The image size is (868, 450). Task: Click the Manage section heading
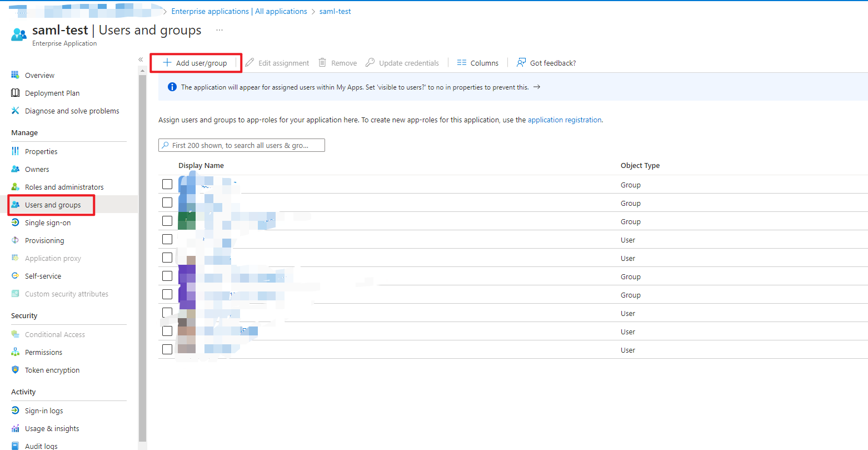pyautogui.click(x=24, y=132)
